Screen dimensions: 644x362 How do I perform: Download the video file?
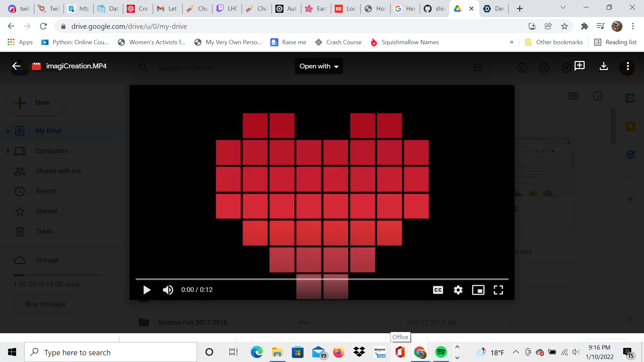point(603,66)
